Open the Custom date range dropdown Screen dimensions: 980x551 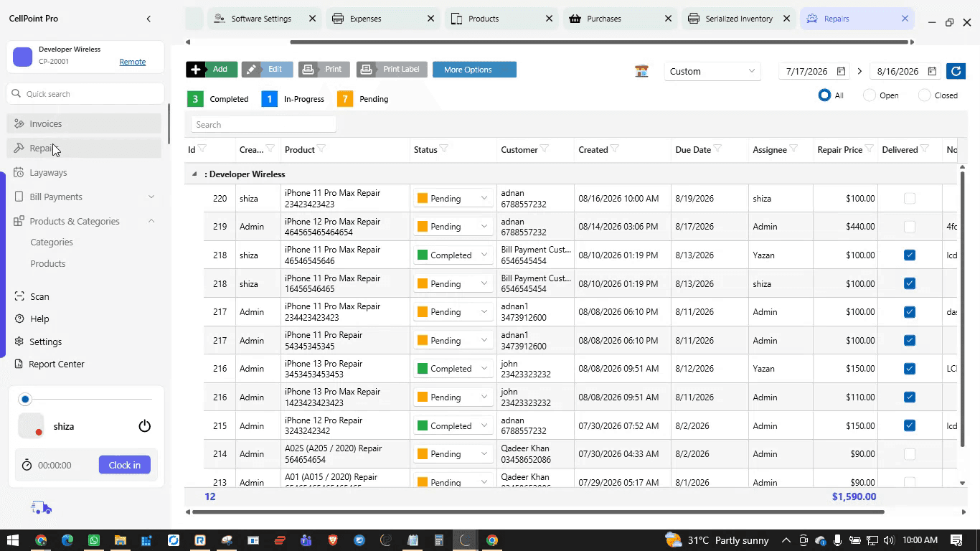(x=712, y=71)
